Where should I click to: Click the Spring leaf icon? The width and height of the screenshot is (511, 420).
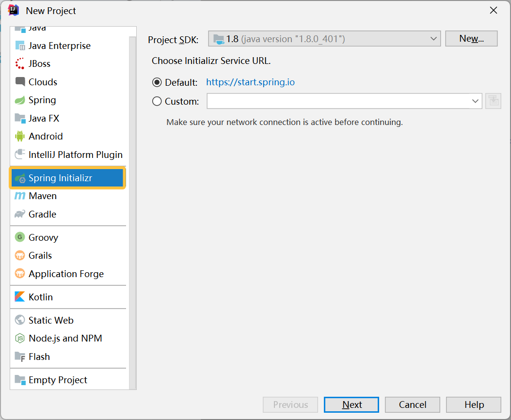click(x=20, y=100)
